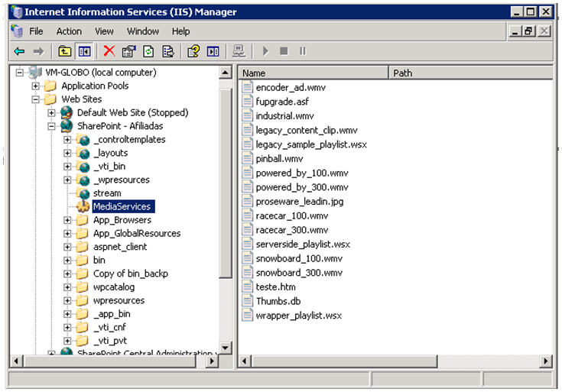Click the _vti_bin globe icon
The height and width of the screenshot is (392, 562).
(x=83, y=167)
